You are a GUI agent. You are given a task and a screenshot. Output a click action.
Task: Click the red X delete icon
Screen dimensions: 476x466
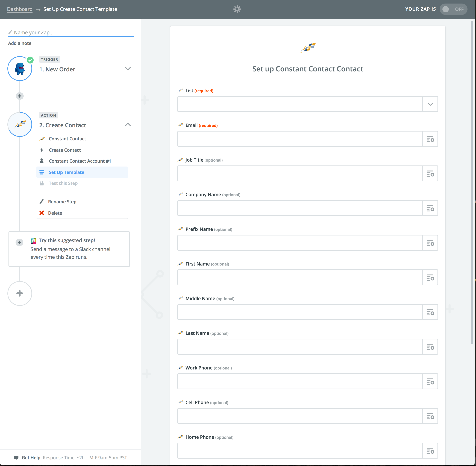42,213
